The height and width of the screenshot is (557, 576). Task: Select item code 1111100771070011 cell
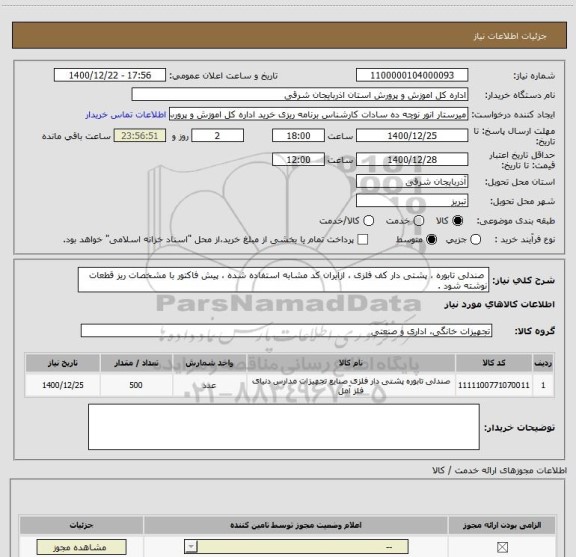pos(494,385)
